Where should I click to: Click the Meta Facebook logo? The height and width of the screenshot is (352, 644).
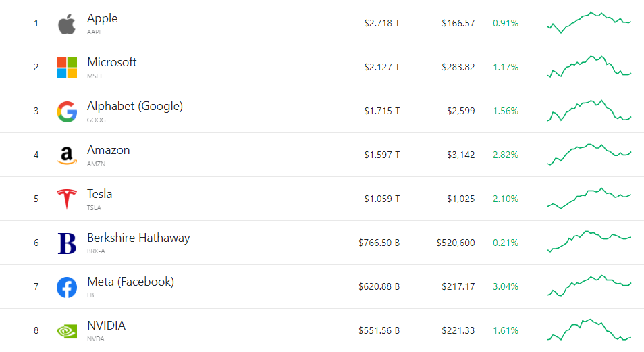[x=66, y=287]
